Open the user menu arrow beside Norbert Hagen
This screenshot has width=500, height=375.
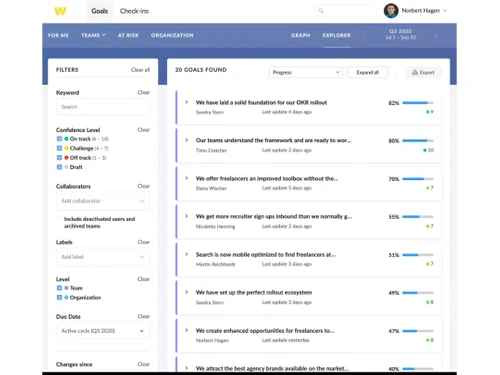(444, 11)
